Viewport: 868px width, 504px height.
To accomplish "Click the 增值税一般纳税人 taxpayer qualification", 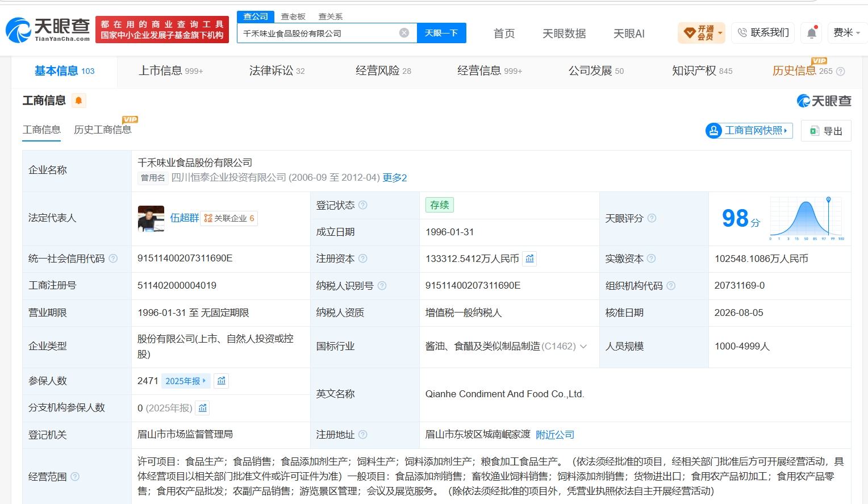I will click(464, 313).
